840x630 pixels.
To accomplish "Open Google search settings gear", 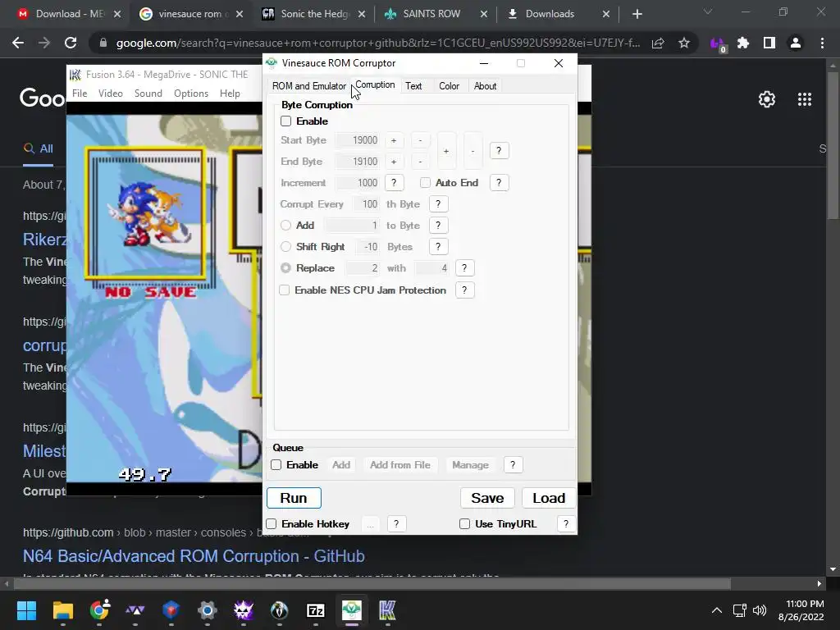I will (x=767, y=99).
